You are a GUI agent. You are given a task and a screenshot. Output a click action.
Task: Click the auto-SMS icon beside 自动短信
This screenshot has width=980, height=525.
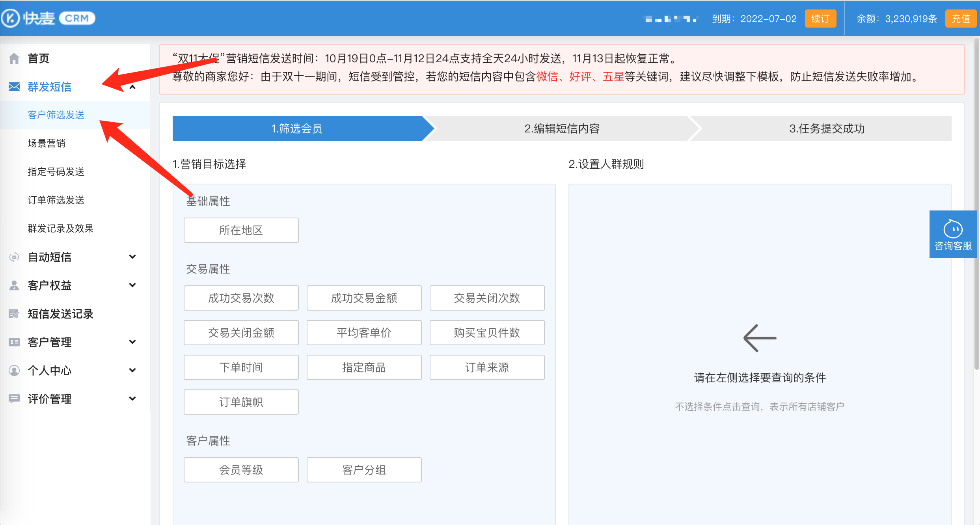(x=14, y=257)
